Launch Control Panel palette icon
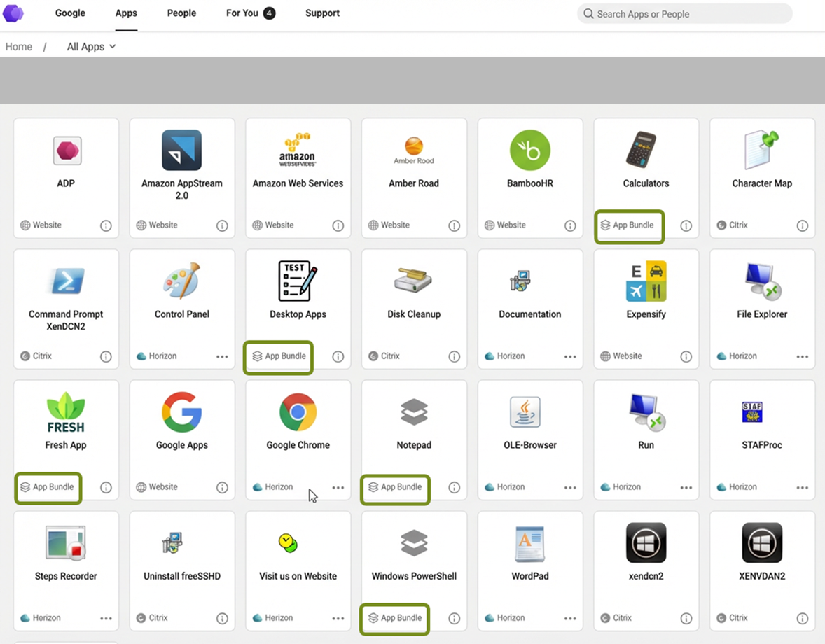This screenshot has width=825, height=644. 181,281
